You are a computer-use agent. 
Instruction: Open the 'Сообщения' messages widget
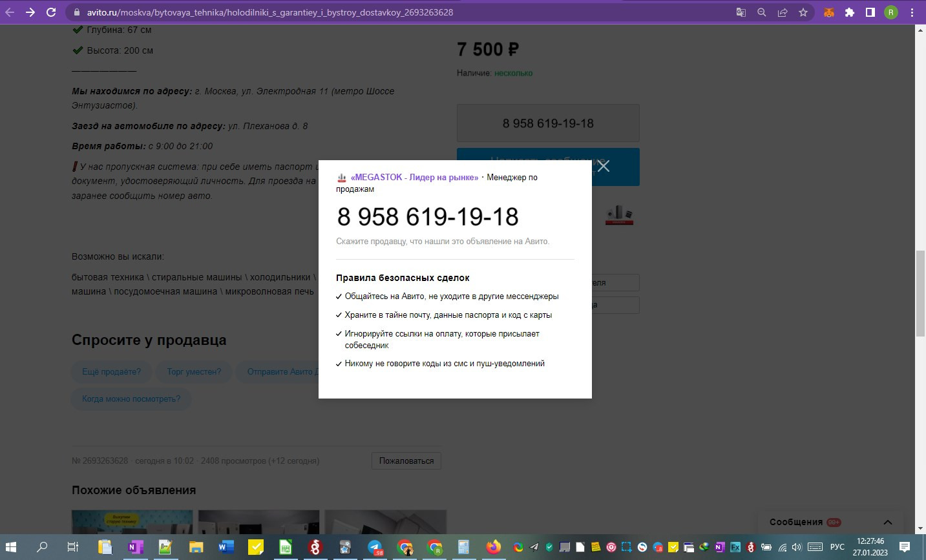831,522
